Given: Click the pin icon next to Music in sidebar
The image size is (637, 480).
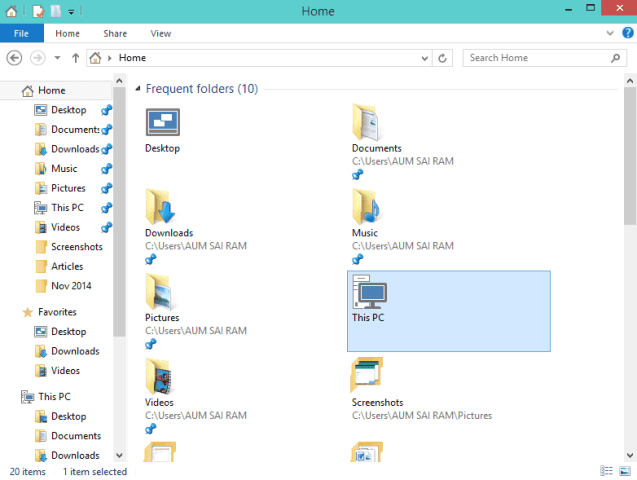Looking at the screenshot, I should (x=106, y=168).
